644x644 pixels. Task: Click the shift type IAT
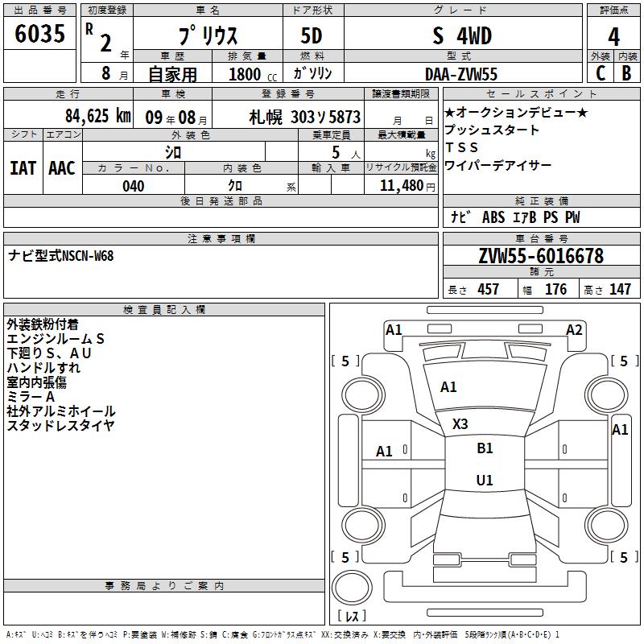tap(23, 168)
